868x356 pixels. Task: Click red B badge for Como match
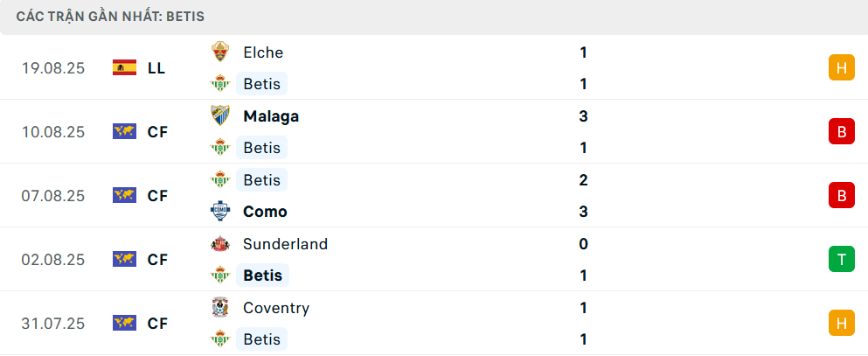[x=841, y=196]
